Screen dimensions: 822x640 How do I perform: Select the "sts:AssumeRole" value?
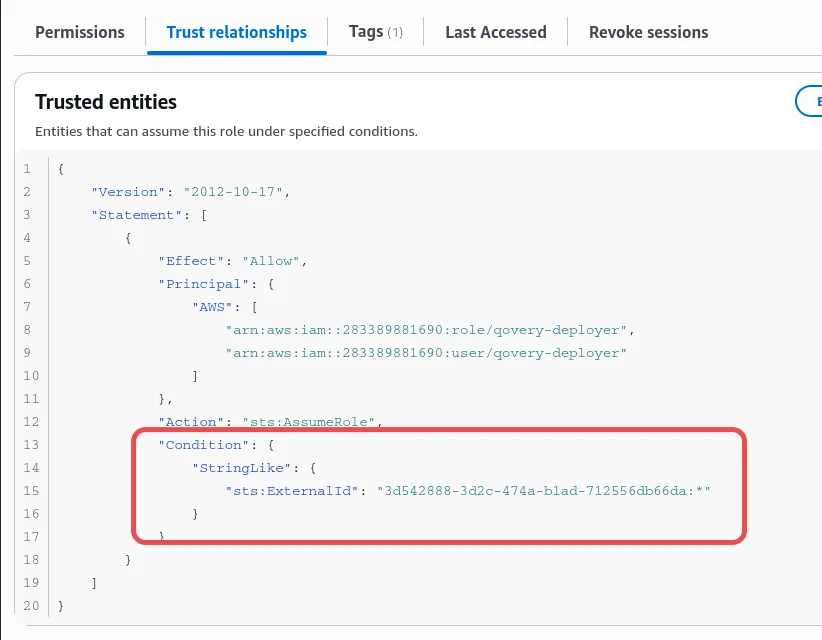309,422
